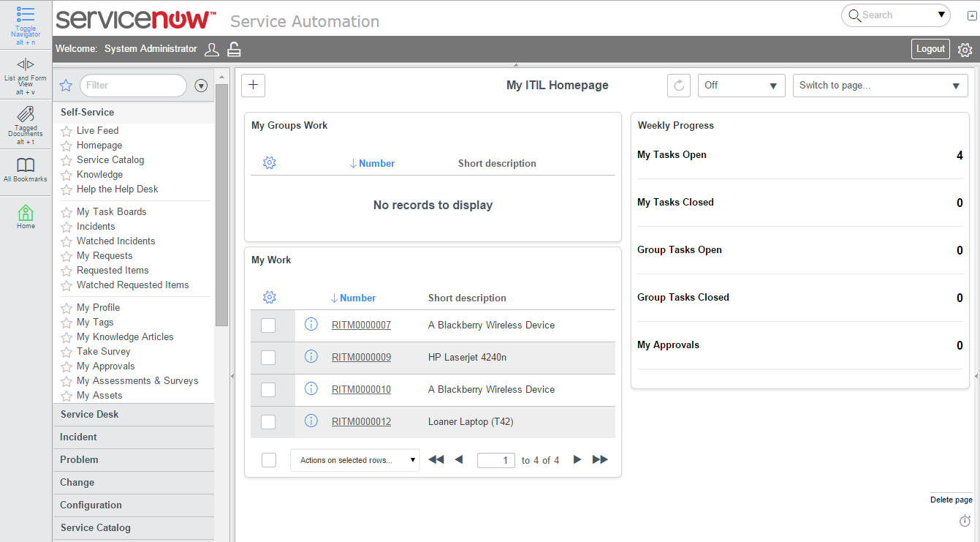
Task: Open the gear settings of the My Groups Work list
Action: click(x=269, y=162)
